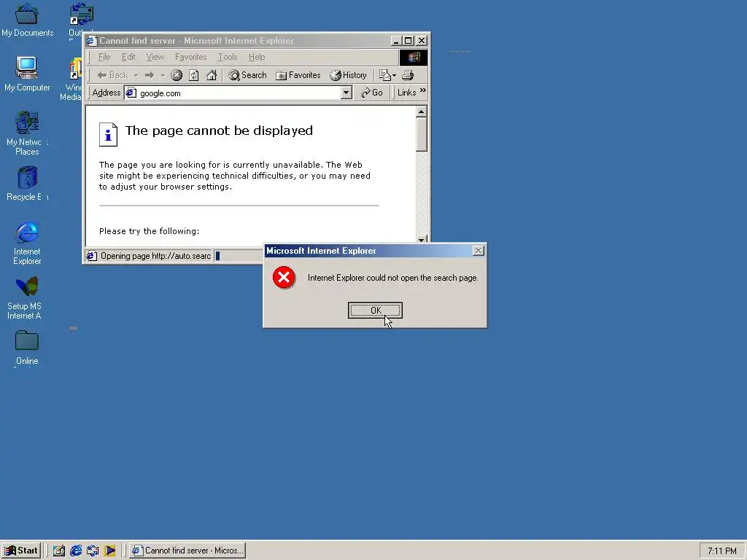Open the address bar dropdown arrow
747x560 pixels.
tap(347, 93)
